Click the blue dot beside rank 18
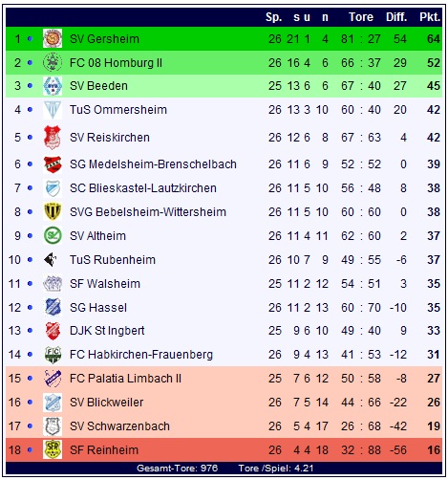Image resolution: width=448 pixels, height=480 pixels. pyautogui.click(x=30, y=449)
